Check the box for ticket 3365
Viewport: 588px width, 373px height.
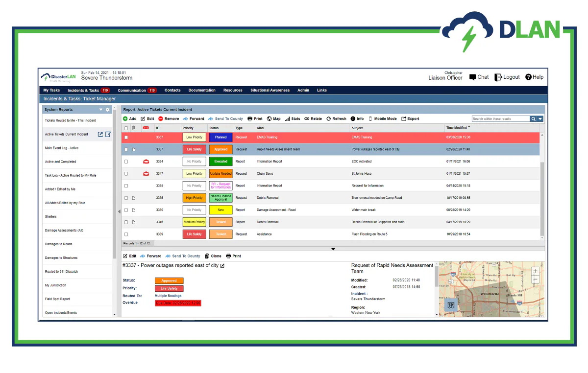126,186
